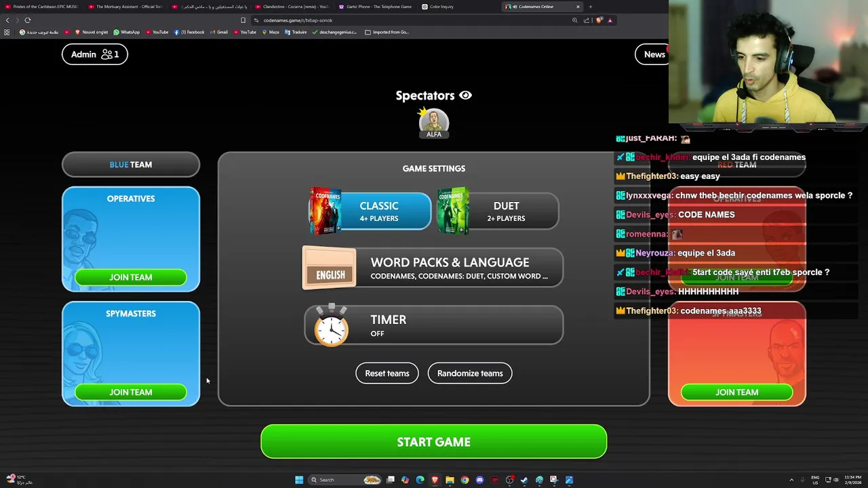The height and width of the screenshot is (488, 868).
Task: Open WhatsApp bookmark
Action: point(126,32)
